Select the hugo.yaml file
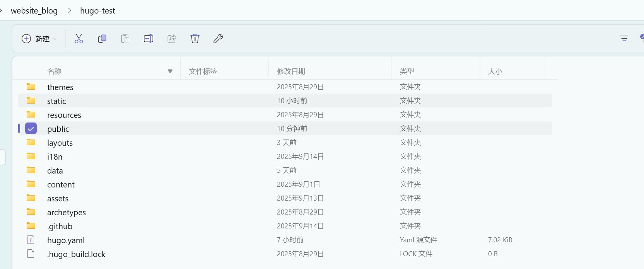Viewport: 644px width, 269px height. [x=66, y=240]
